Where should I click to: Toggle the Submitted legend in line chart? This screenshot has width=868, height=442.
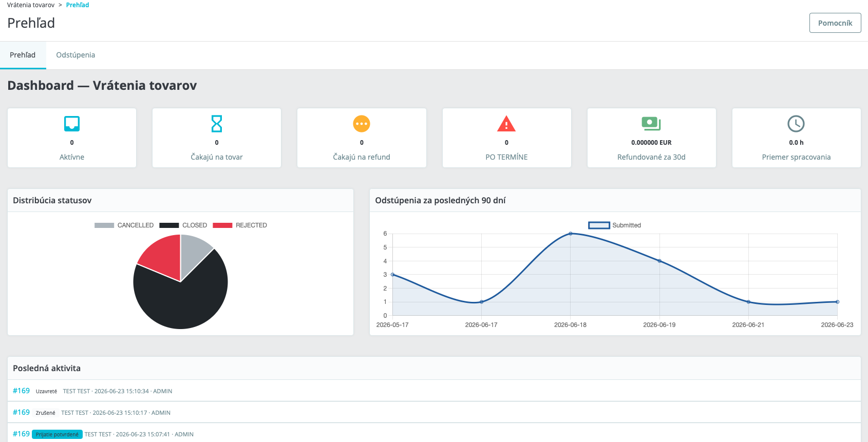point(615,225)
